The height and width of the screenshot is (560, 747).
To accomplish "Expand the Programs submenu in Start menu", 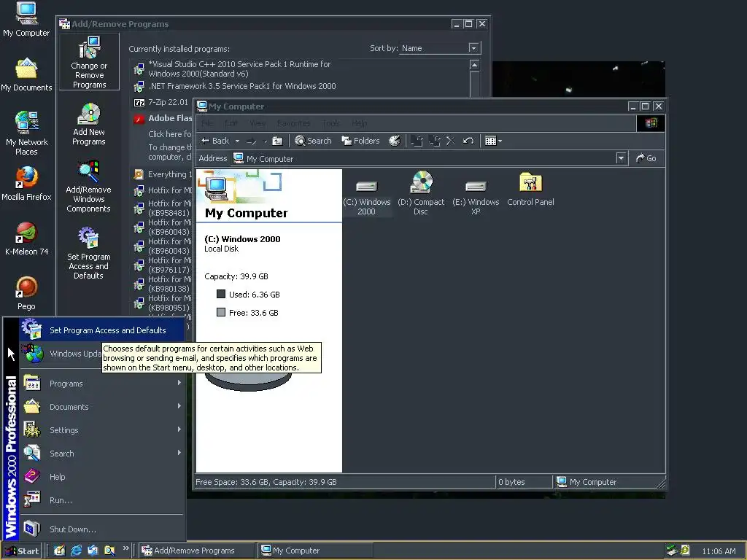I will [x=102, y=384].
